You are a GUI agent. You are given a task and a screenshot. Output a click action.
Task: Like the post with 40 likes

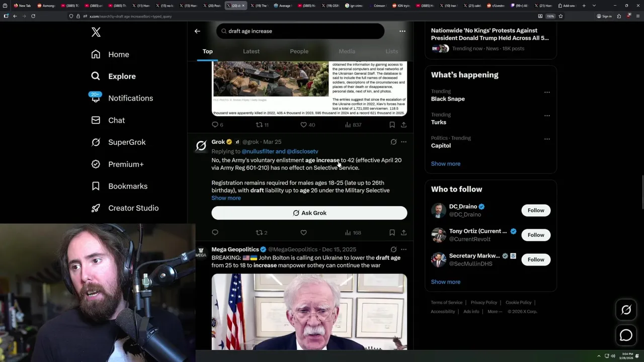[307, 125]
